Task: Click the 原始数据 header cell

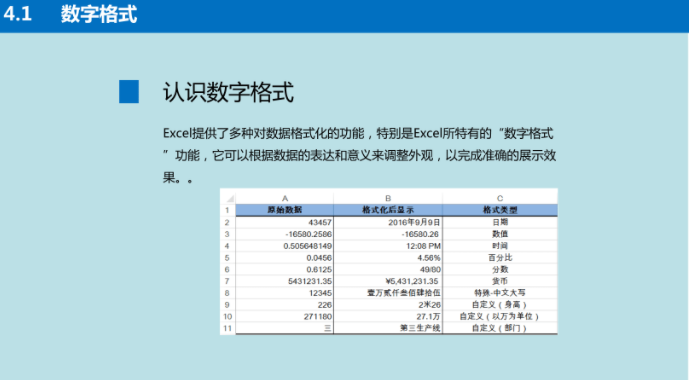Action: [x=285, y=210]
